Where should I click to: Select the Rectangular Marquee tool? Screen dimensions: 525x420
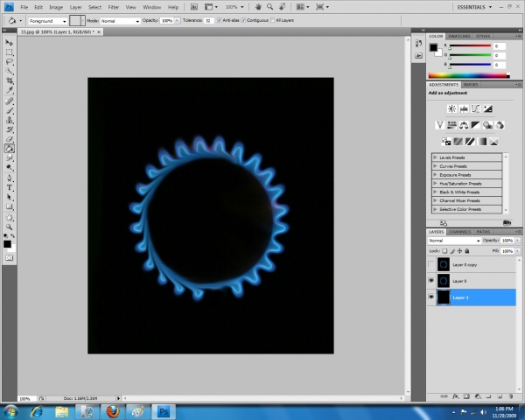(x=10, y=52)
